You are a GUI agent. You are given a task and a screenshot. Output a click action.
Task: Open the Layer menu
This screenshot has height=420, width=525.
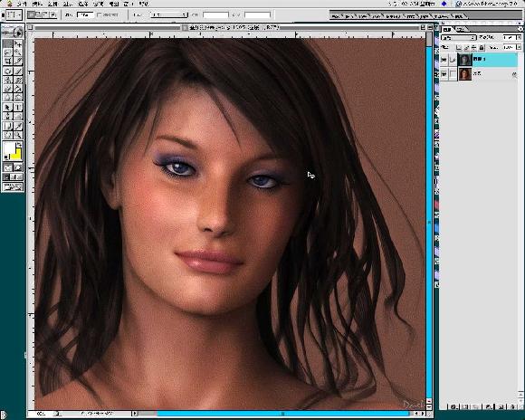(x=68, y=4)
